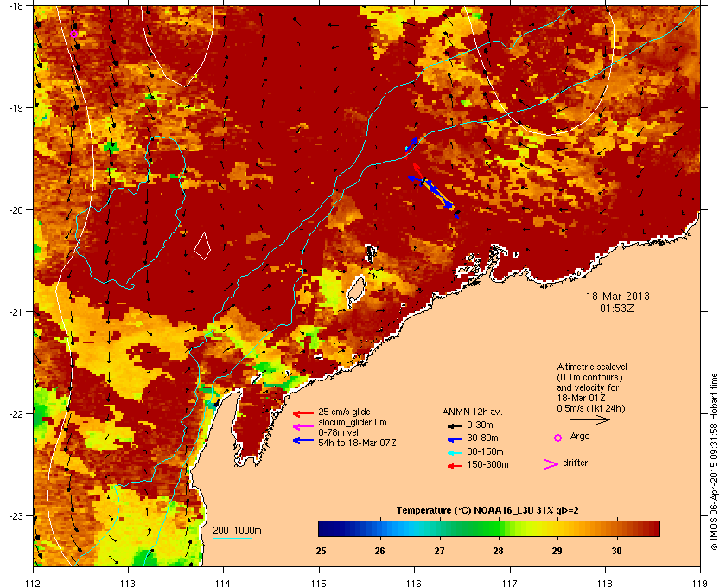Click the cyan 200 1000m isobath legend line

click(232, 538)
